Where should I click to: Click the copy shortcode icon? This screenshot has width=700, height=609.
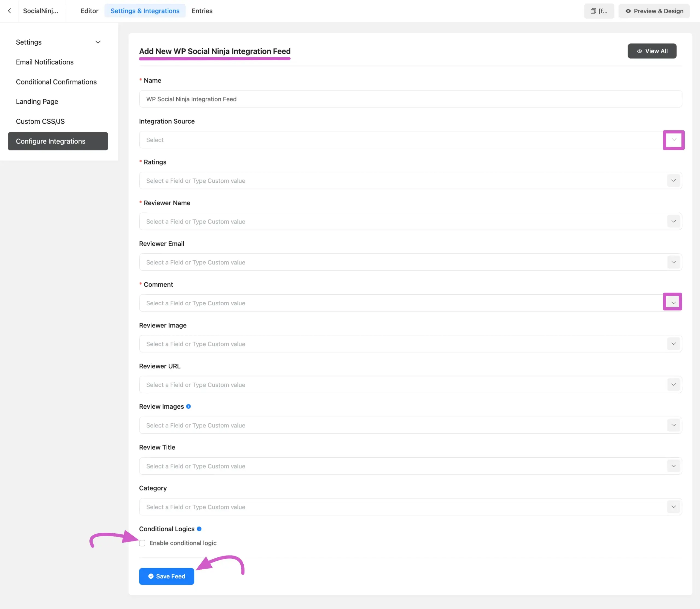pos(592,11)
